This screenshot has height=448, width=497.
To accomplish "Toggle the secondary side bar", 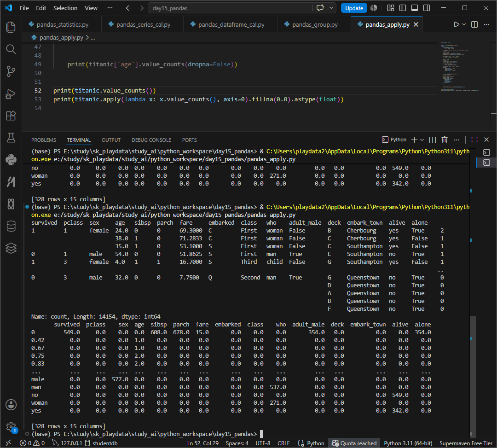I will pyautogui.click(x=427, y=8).
